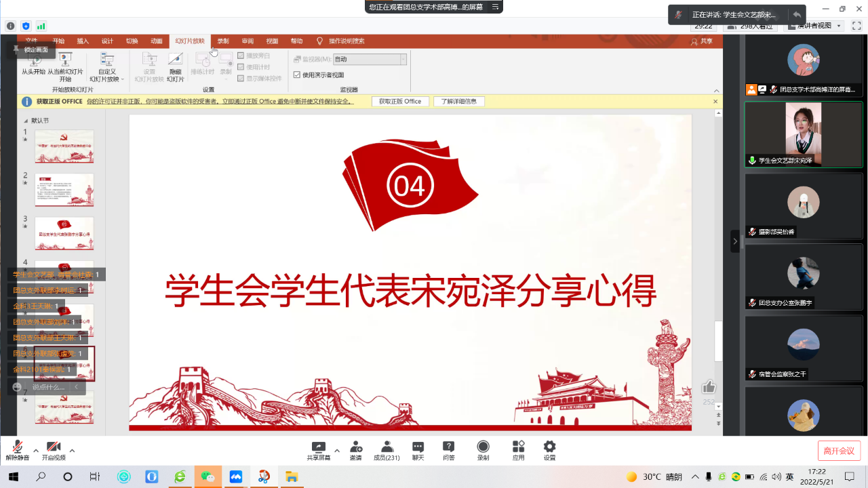Click the thumbs-up like icon
Screen dimensions: 868x488
(709, 387)
